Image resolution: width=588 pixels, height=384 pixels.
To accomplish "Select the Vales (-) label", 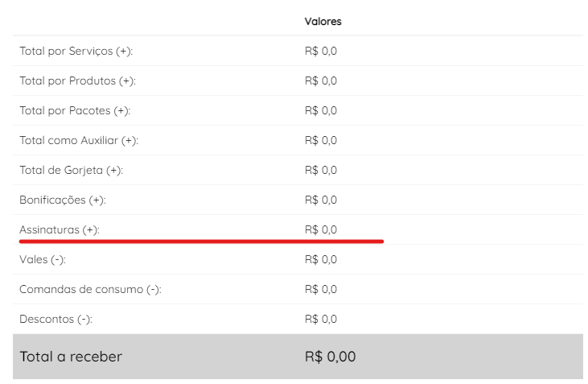I will pos(43,260).
